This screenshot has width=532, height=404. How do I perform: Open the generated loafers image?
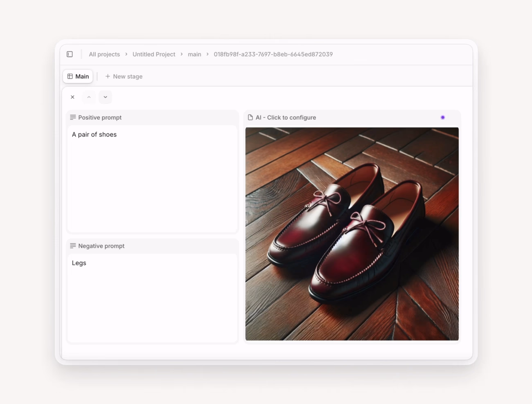[352, 234]
